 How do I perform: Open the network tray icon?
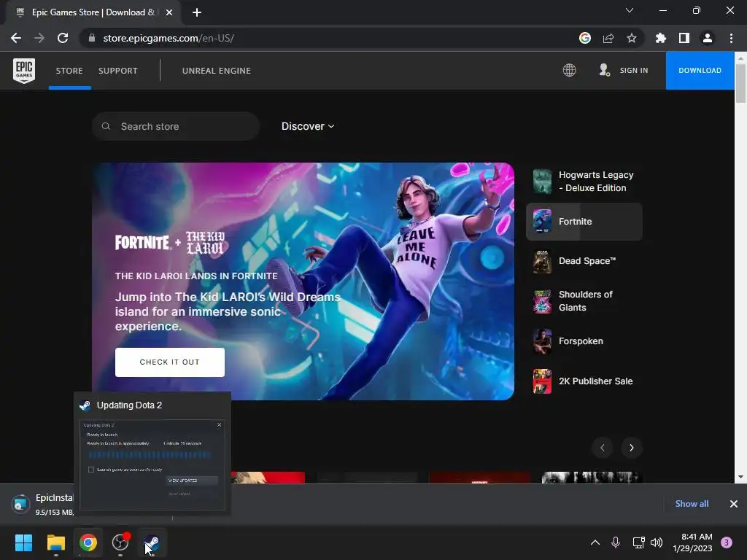tap(638, 542)
